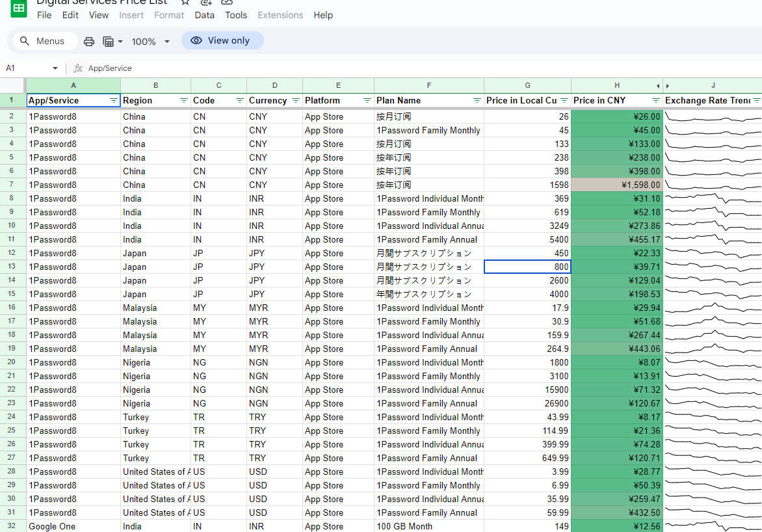Select the ¥8.07 price cell
The image size is (762, 532).
(617, 362)
